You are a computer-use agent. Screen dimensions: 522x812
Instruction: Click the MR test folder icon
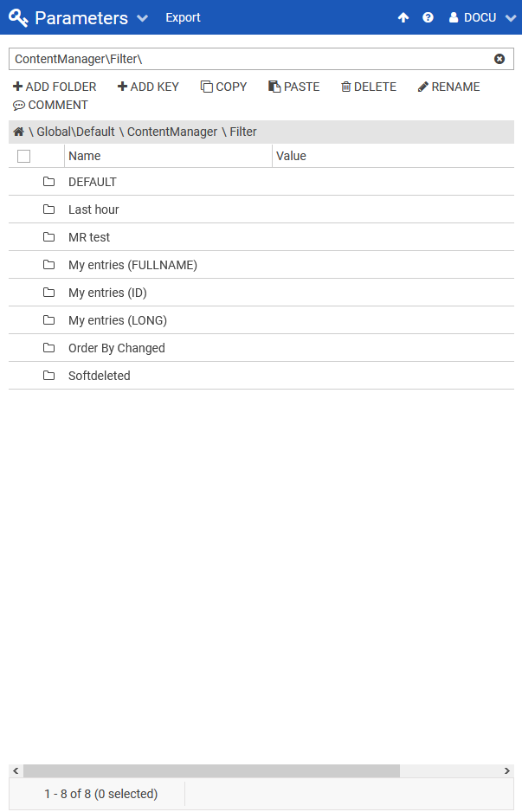tap(49, 237)
